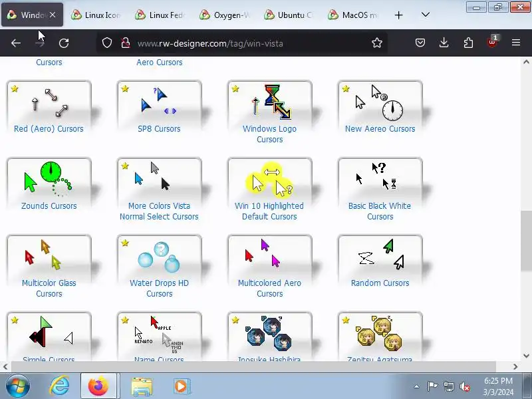Screen dimensions: 532x399
Task: Switch to the Oxygen tab
Action: (x=225, y=15)
